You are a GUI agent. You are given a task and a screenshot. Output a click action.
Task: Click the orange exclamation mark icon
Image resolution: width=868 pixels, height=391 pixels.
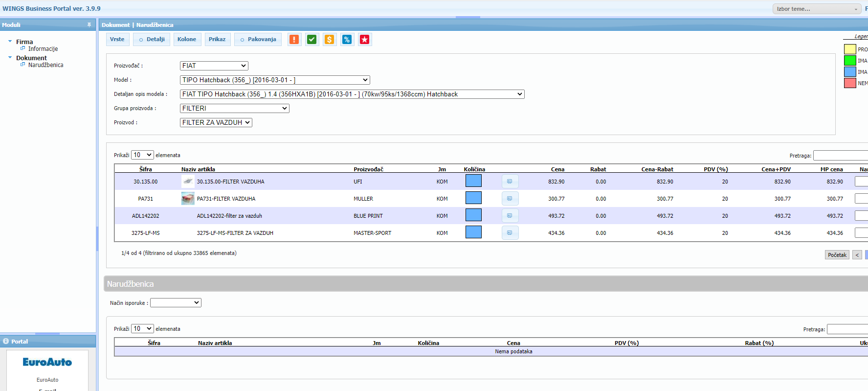(294, 40)
